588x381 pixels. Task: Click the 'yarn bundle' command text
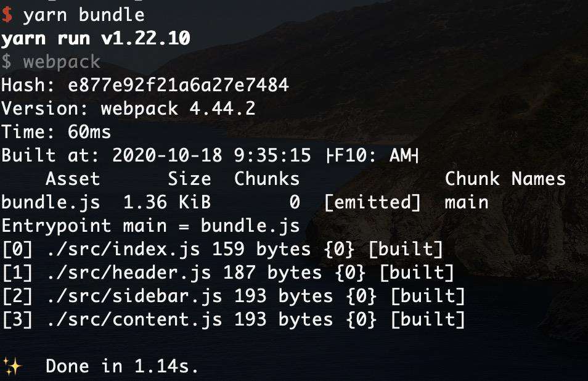pyautogui.click(x=84, y=15)
